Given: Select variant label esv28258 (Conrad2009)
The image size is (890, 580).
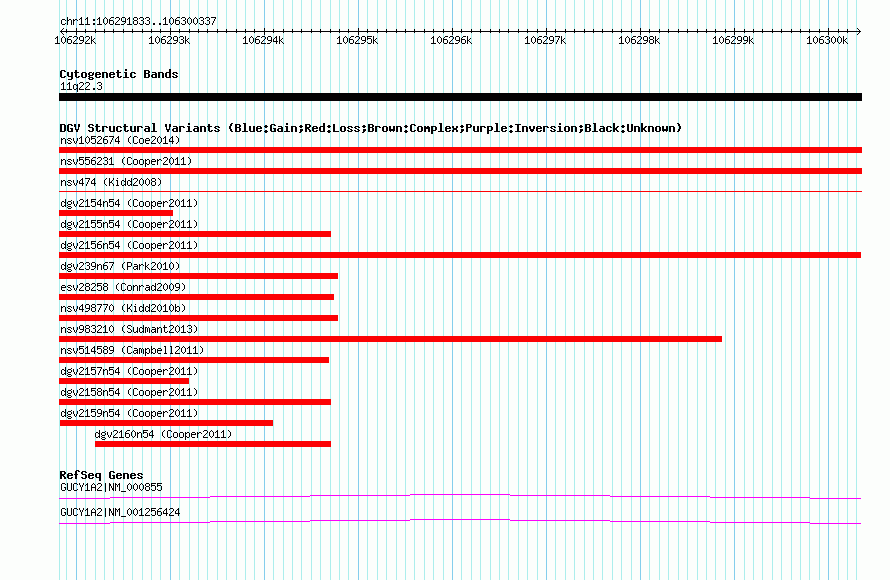Looking at the screenshot, I should point(123,287).
